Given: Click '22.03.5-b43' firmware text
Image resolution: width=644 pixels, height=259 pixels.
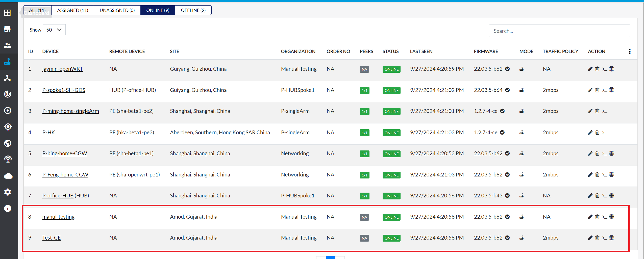Looking at the screenshot, I should (x=488, y=196).
